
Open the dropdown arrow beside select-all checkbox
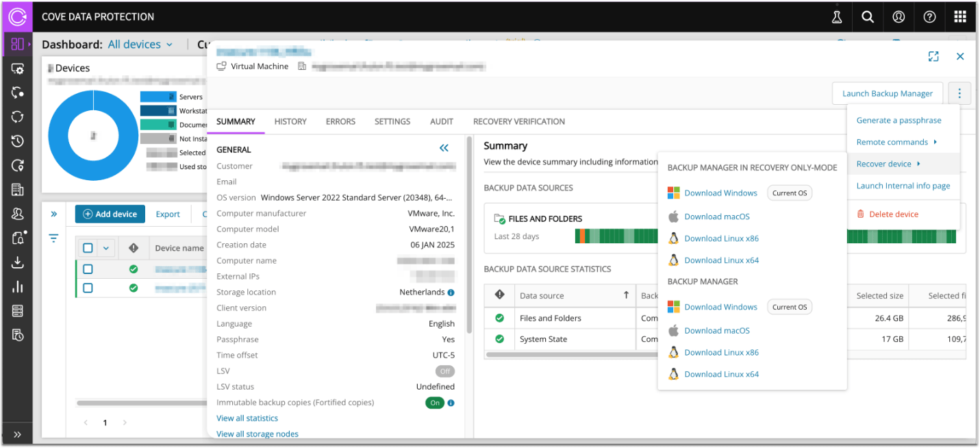point(105,248)
